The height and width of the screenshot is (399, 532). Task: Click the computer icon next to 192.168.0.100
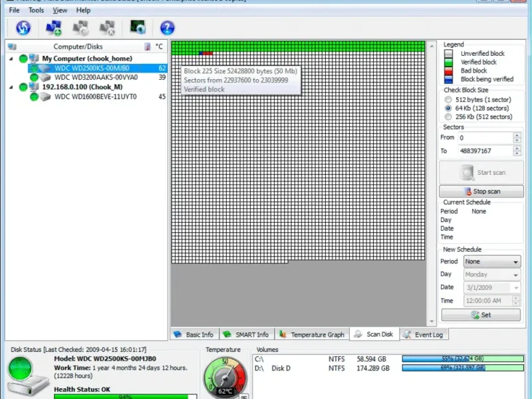pos(34,87)
